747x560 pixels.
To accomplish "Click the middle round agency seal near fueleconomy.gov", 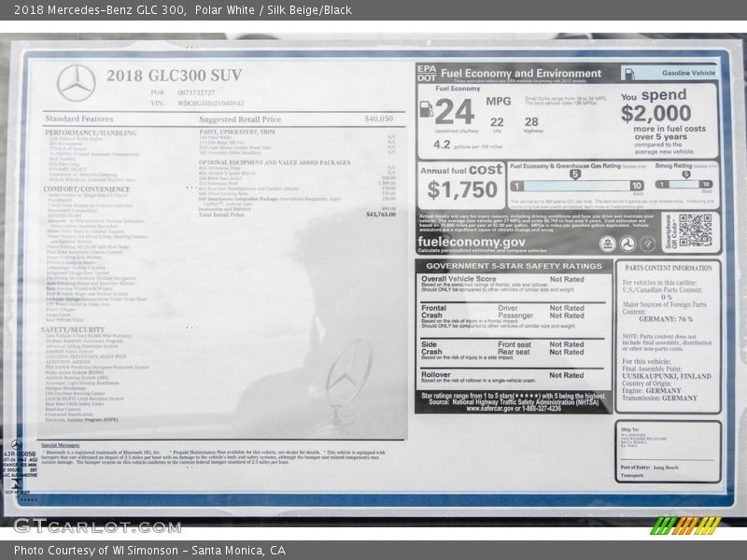I will tap(627, 244).
